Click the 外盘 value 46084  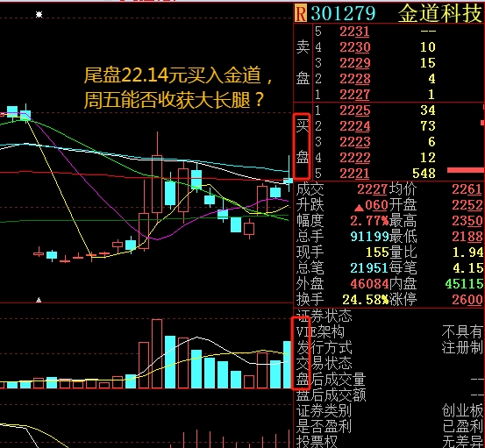coord(369,284)
